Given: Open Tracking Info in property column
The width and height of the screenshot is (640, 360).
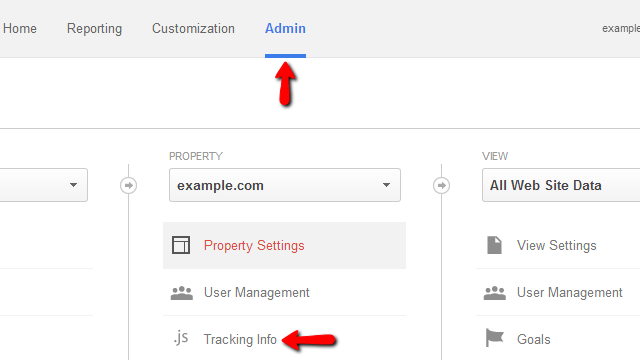Looking at the screenshot, I should [x=240, y=340].
